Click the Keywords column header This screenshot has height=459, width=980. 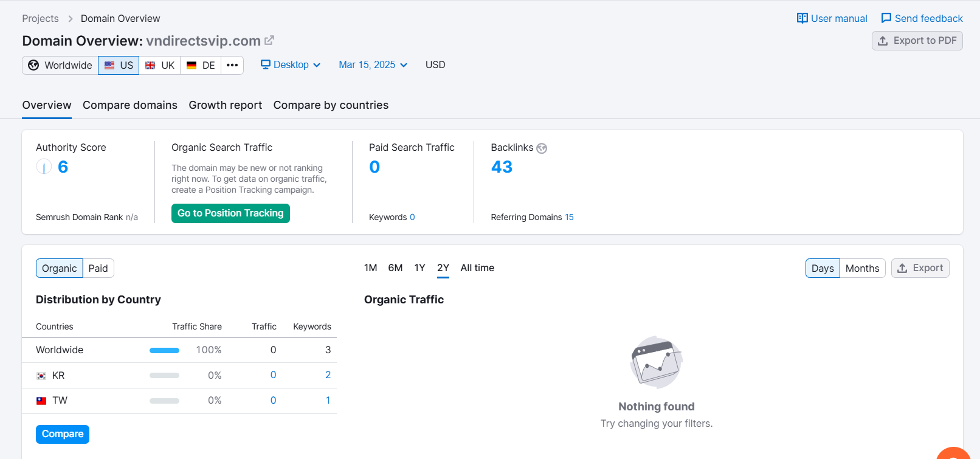312,326
